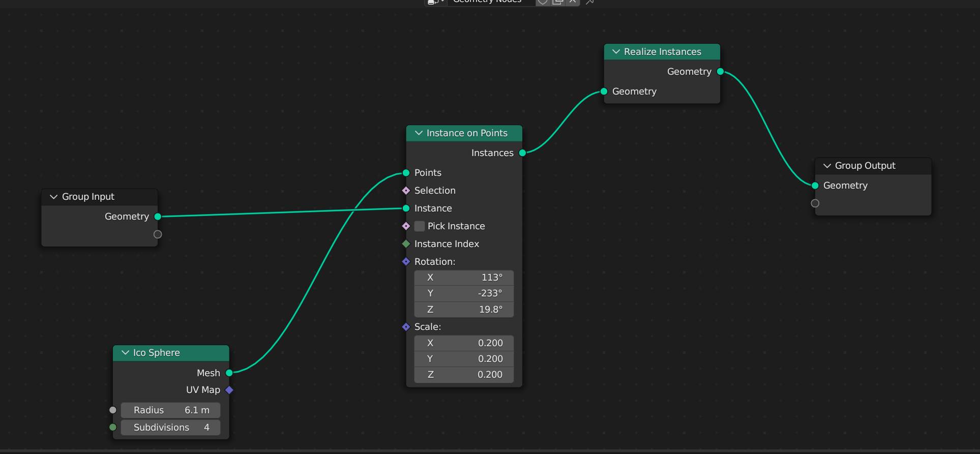
Task: Collapse the Instance on Points node
Action: (419, 133)
